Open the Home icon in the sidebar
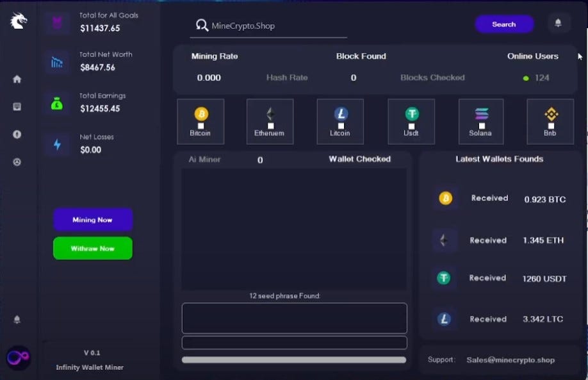Image resolution: width=588 pixels, height=380 pixels. (16, 79)
